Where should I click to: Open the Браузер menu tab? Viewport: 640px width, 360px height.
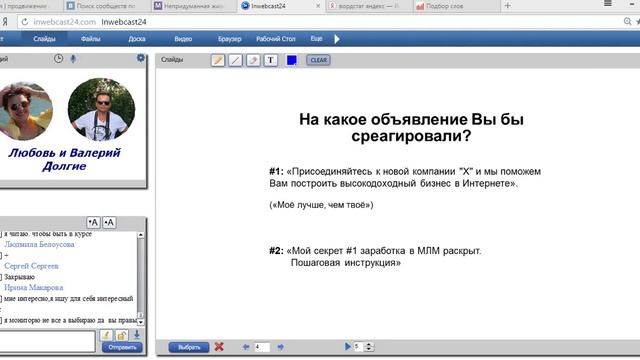(229, 39)
